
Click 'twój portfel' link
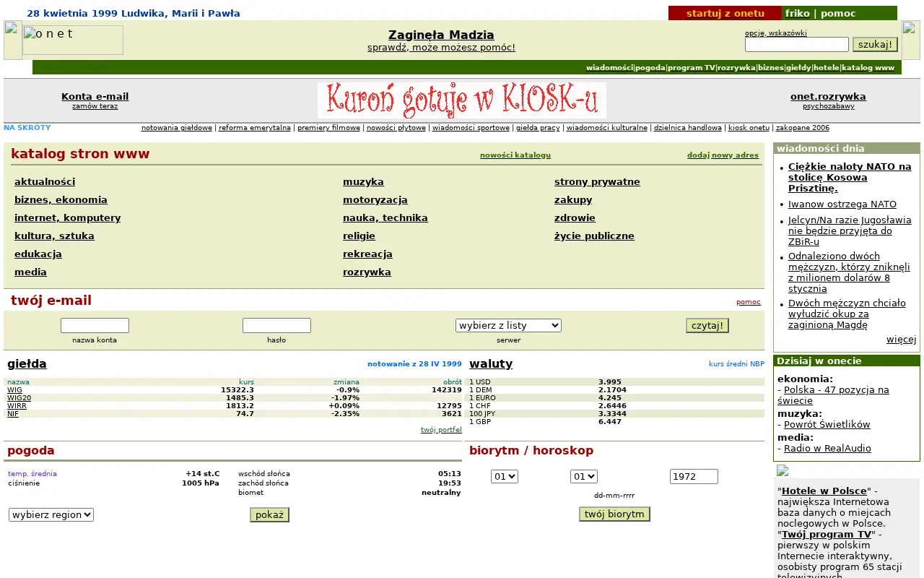tap(441, 429)
